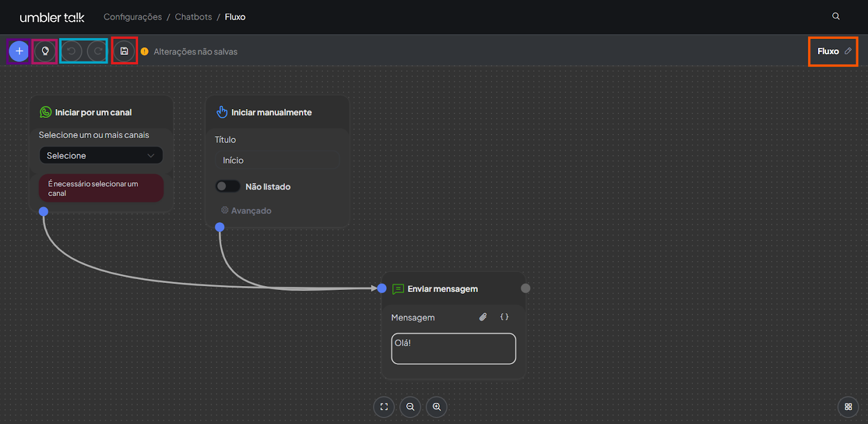This screenshot has height=424, width=868.
Task: Insert variable with the curly braces icon
Action: (504, 317)
